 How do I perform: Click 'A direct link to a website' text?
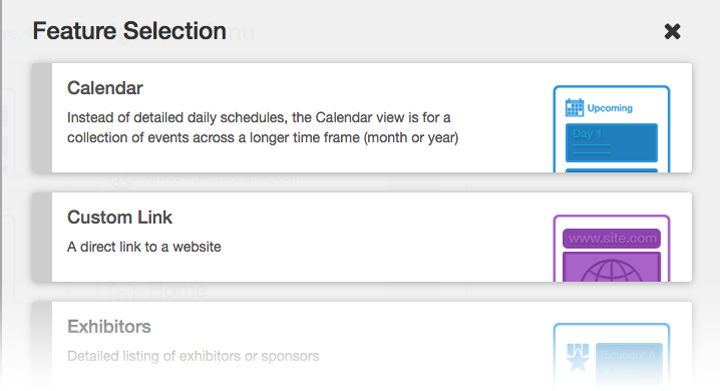[144, 247]
